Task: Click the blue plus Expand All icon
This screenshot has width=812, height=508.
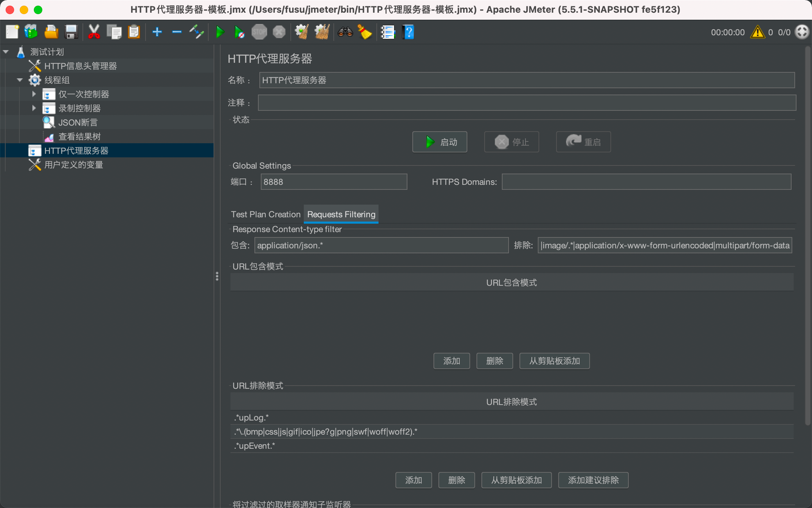Action: pyautogui.click(x=157, y=32)
